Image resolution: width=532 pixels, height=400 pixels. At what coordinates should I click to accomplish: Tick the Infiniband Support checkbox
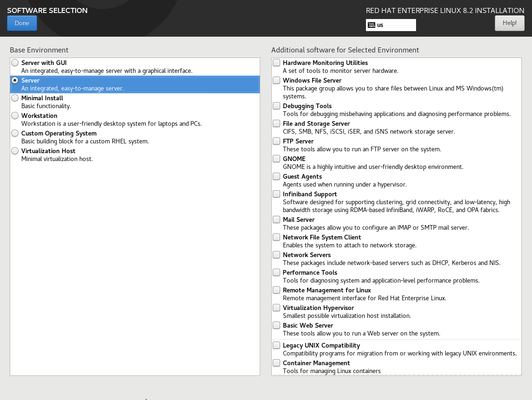[x=276, y=194]
